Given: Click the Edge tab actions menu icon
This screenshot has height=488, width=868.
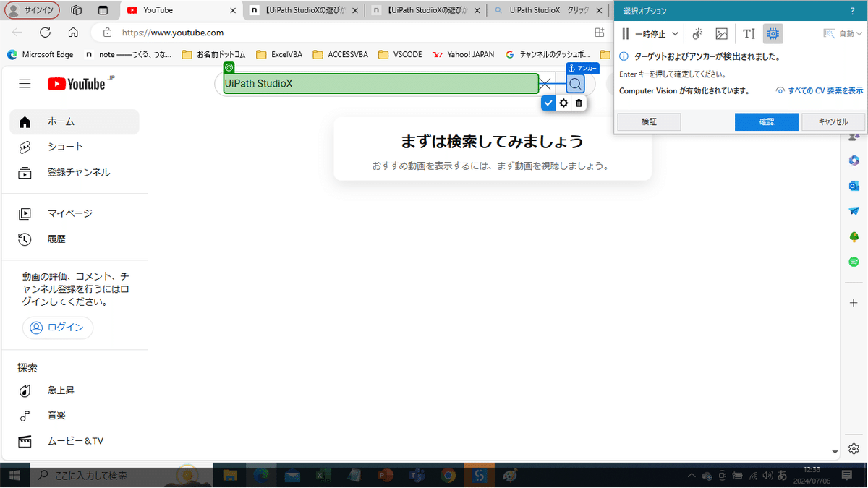Looking at the screenshot, I should [103, 11].
